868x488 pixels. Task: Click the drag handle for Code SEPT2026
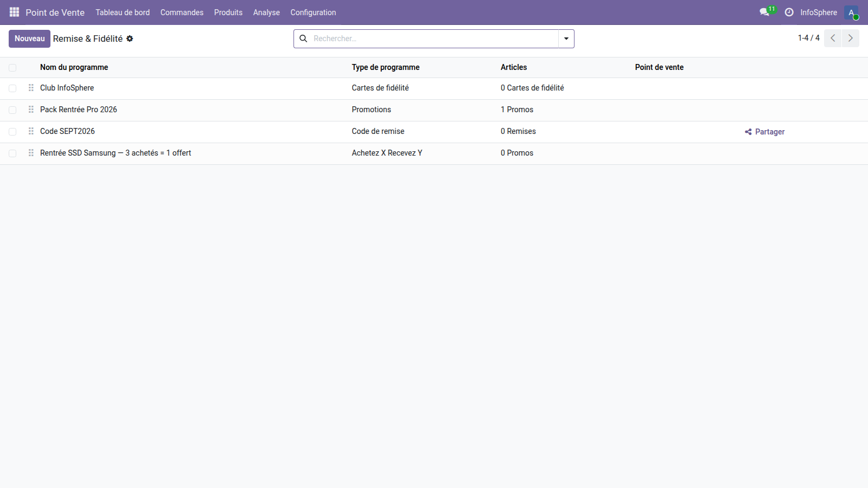tap(31, 131)
